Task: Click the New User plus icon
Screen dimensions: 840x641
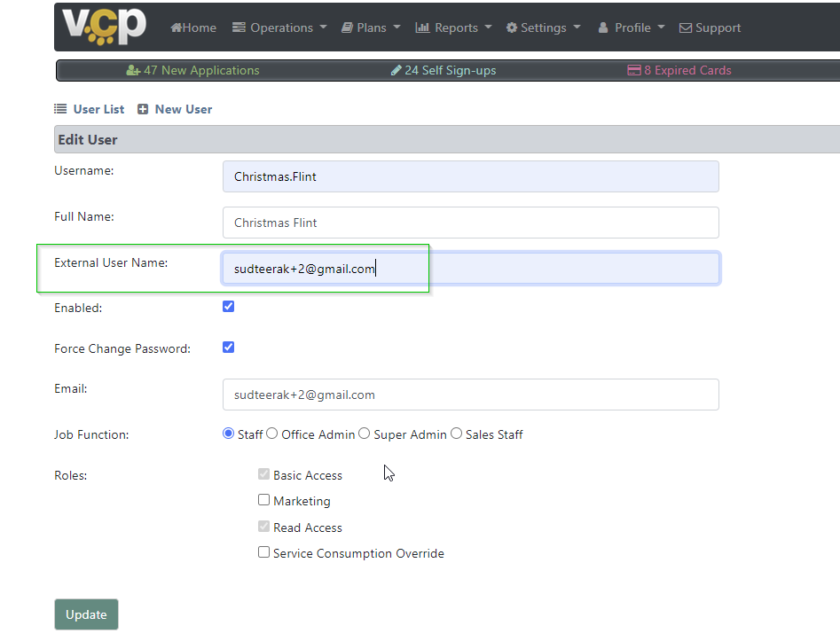Action: [143, 109]
